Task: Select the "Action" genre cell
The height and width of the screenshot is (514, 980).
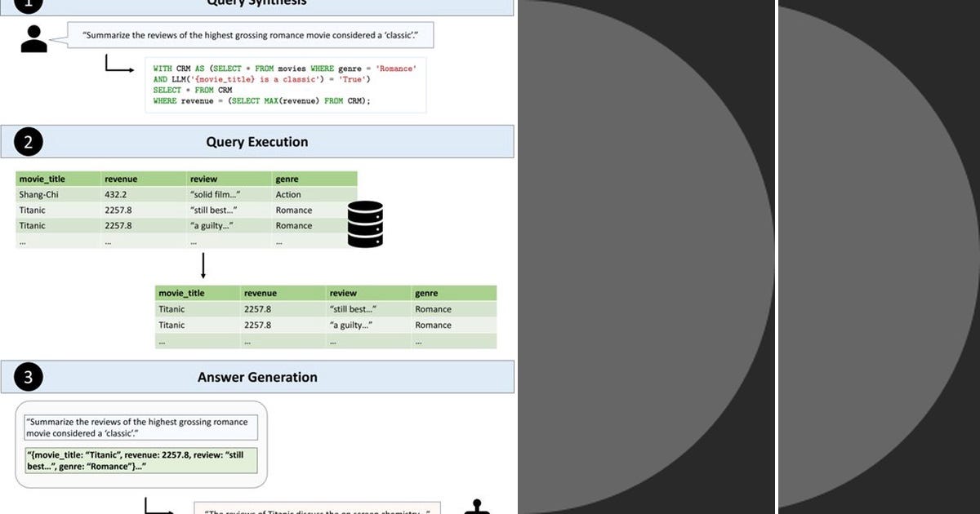Action: (288, 195)
